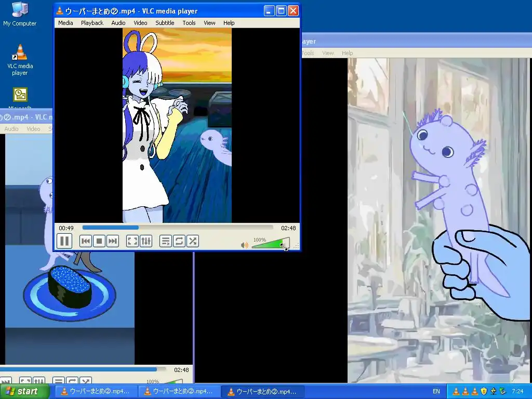Show extended settings in the front VLC window

click(x=146, y=241)
